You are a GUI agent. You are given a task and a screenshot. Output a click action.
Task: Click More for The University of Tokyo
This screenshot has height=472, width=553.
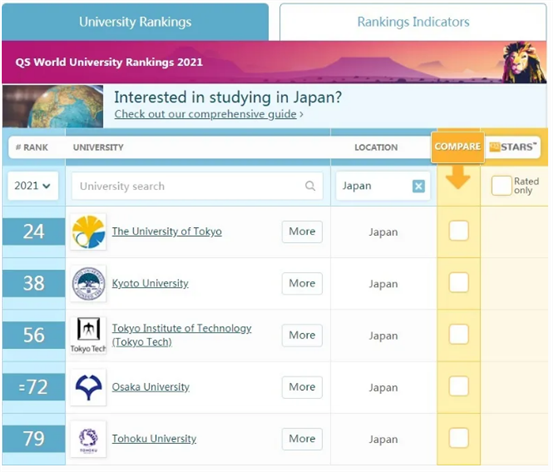coord(302,232)
